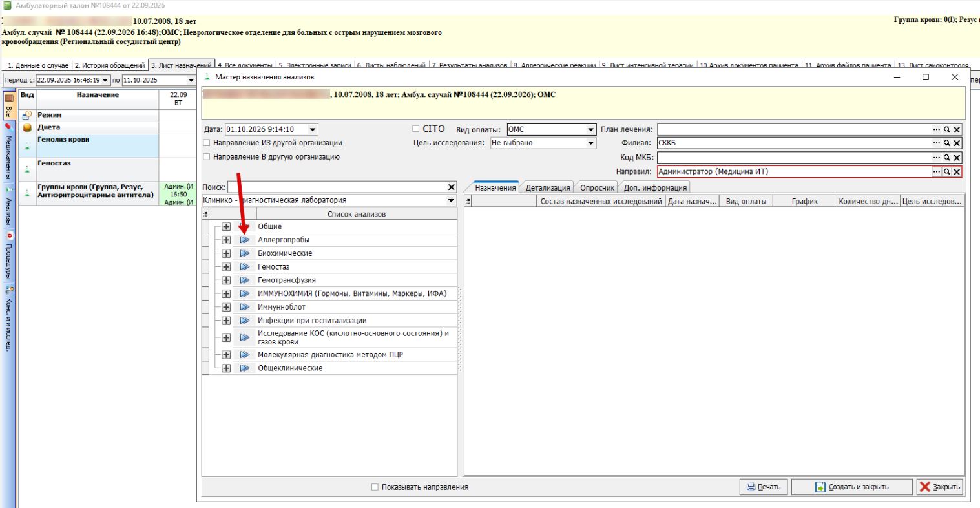Open the План лечения search magnifier
Screen dimensions: 980x508
click(946, 129)
